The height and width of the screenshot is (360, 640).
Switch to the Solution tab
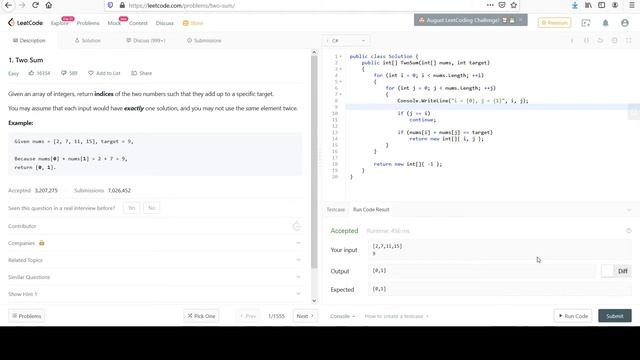pyautogui.click(x=87, y=40)
